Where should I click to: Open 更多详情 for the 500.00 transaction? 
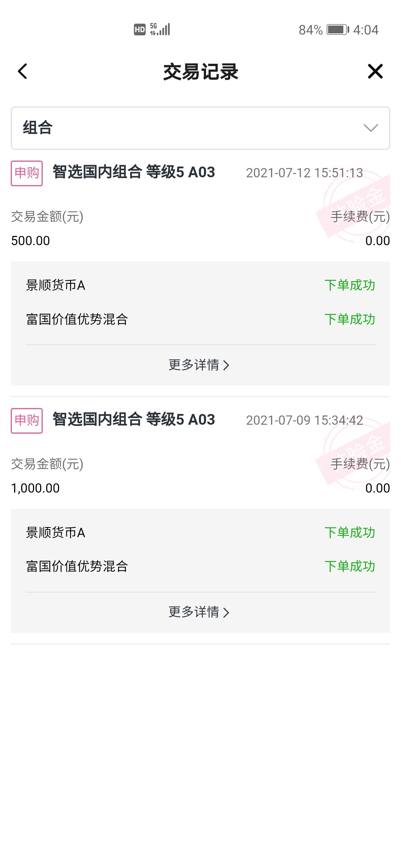(x=199, y=365)
